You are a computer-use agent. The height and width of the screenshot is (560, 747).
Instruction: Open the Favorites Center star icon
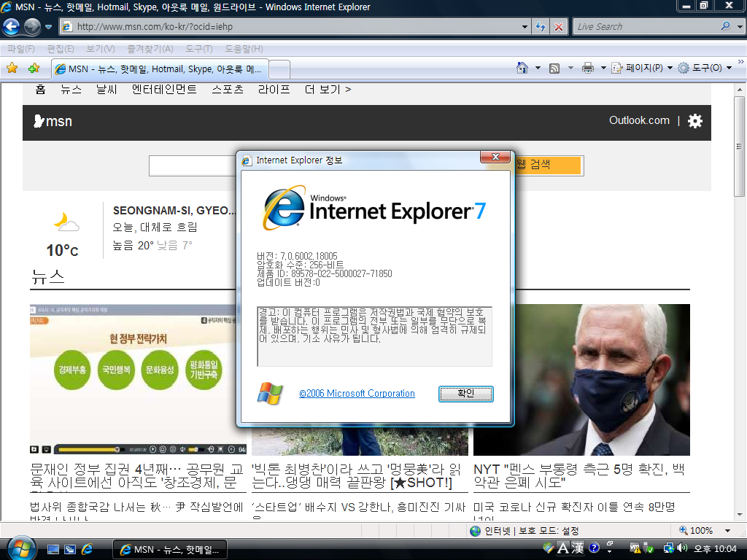(12, 68)
